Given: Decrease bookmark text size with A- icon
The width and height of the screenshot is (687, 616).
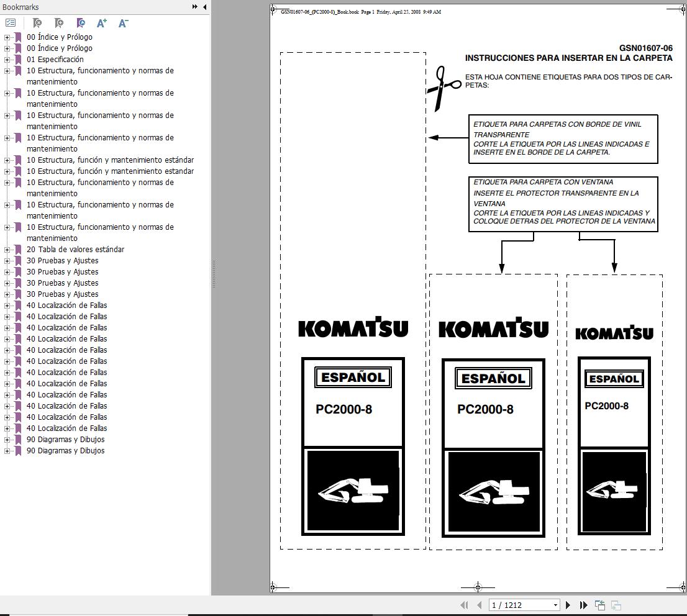Looking at the screenshot, I should coord(123,23).
